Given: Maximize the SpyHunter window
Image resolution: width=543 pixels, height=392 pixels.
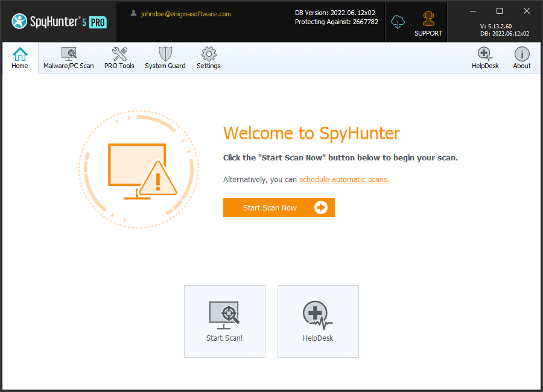Looking at the screenshot, I should click(499, 11).
